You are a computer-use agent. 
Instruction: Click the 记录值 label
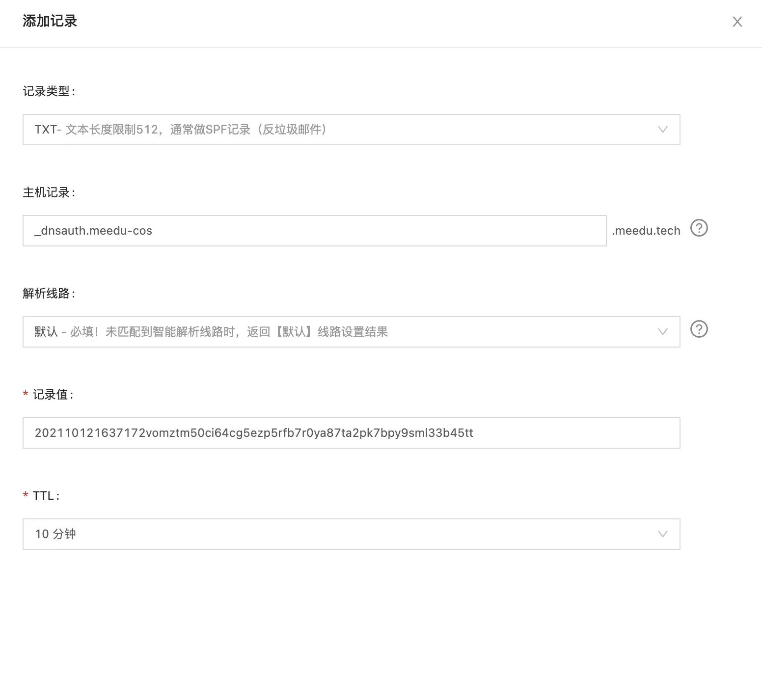point(53,395)
